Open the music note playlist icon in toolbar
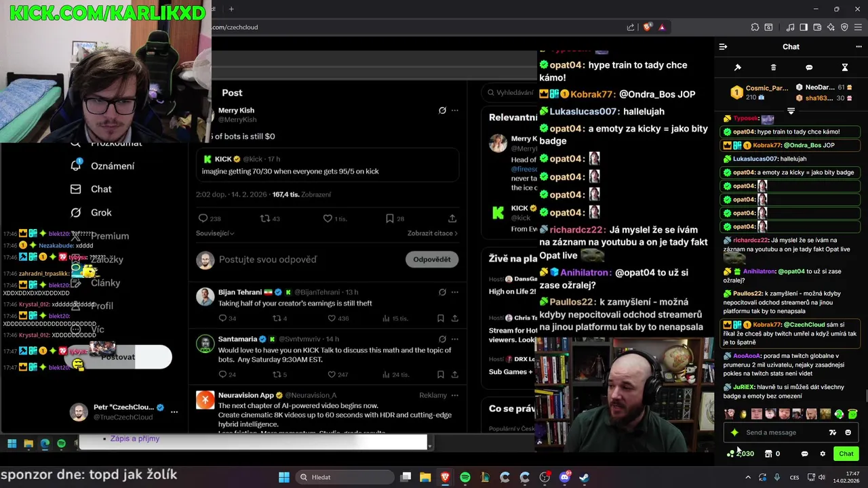 (791, 27)
